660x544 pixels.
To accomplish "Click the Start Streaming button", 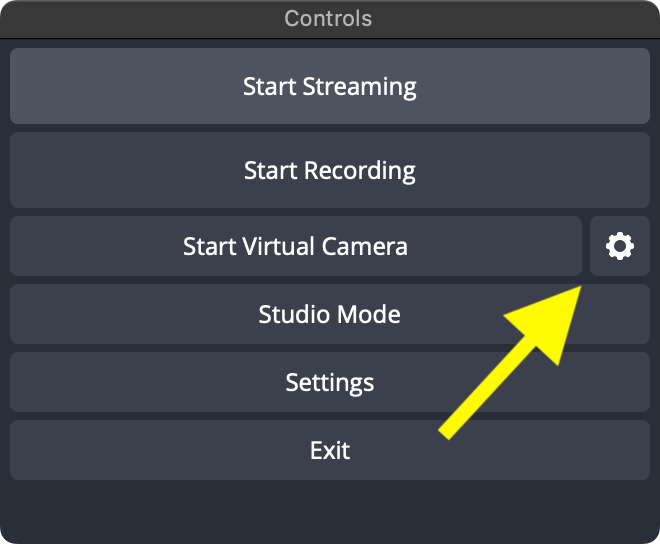I will point(330,86).
